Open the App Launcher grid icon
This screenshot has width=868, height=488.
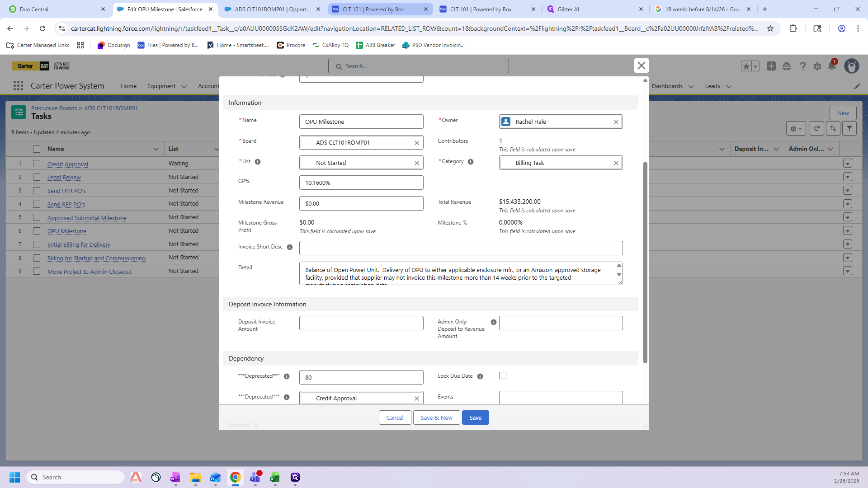click(x=18, y=86)
